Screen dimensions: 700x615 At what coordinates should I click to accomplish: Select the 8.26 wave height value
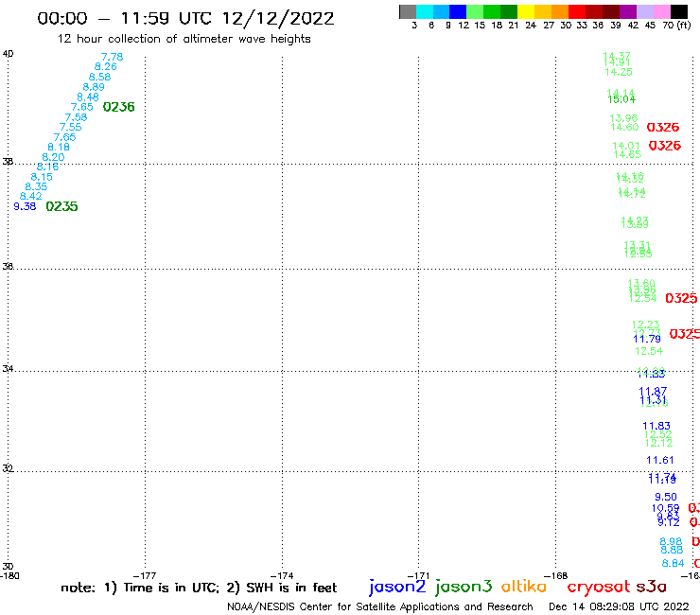106,66
